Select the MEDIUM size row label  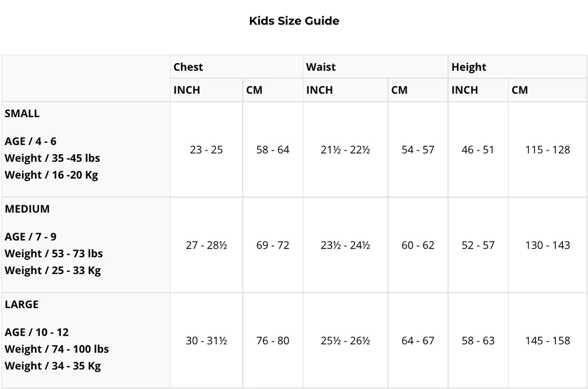pyautogui.click(x=27, y=209)
